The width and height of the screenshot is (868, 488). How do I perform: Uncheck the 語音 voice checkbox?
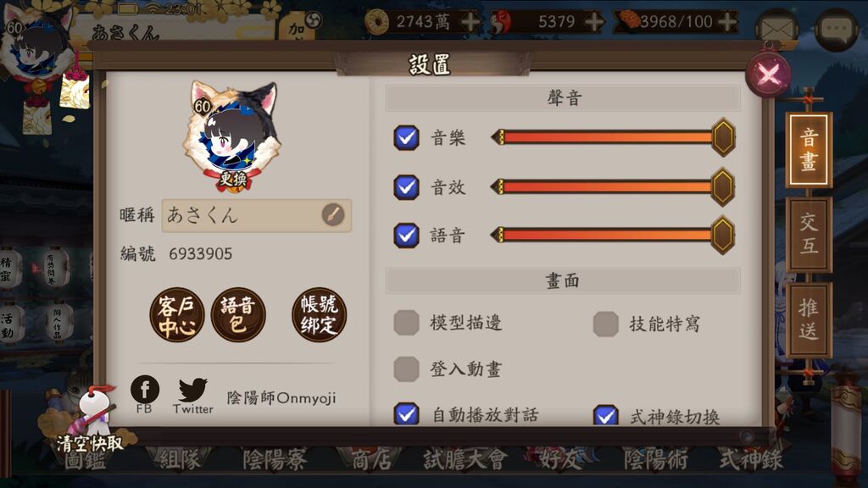pos(406,236)
